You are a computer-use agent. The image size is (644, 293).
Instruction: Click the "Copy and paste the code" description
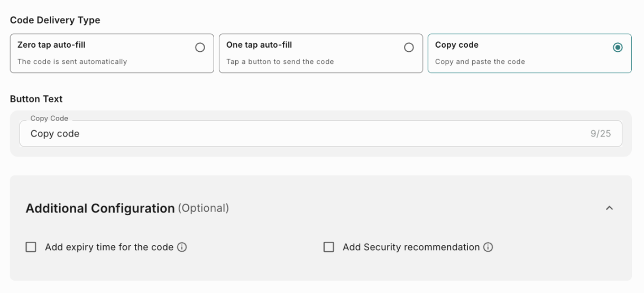[x=480, y=61]
